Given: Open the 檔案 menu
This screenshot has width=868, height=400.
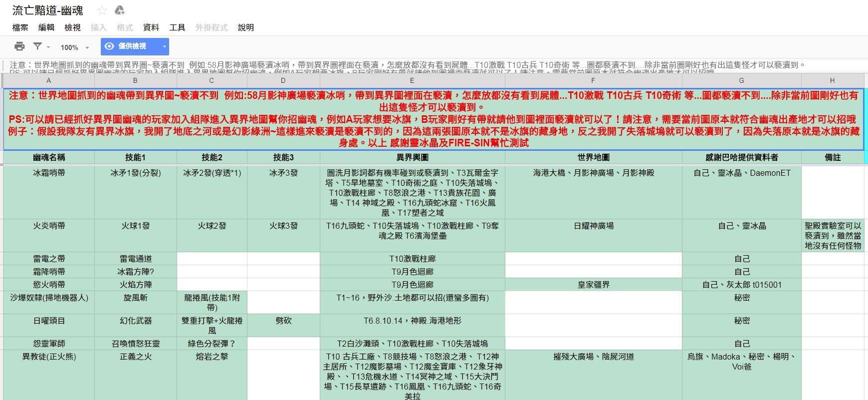Looking at the screenshot, I should (x=20, y=27).
